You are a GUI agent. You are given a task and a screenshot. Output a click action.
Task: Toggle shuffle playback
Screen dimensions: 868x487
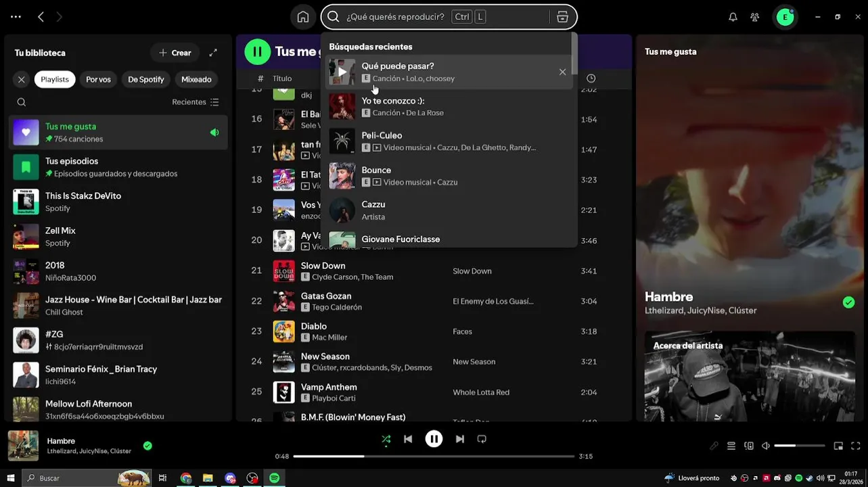(386, 439)
